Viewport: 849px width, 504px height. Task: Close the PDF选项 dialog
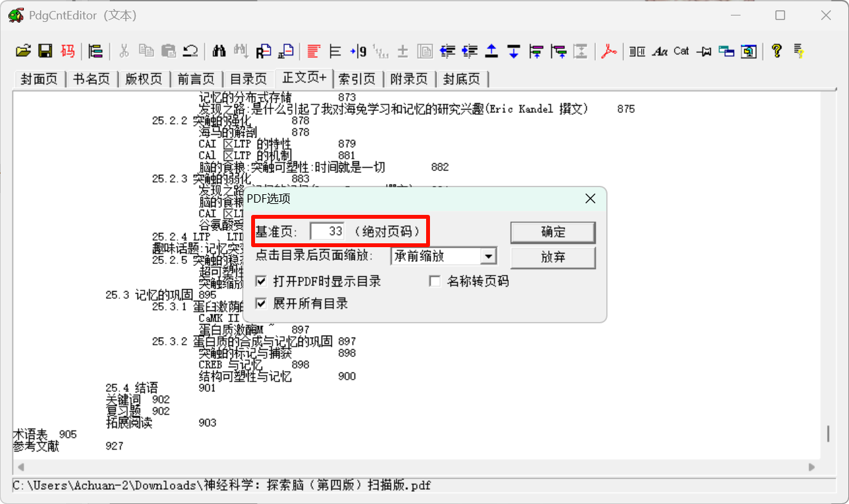[590, 199]
